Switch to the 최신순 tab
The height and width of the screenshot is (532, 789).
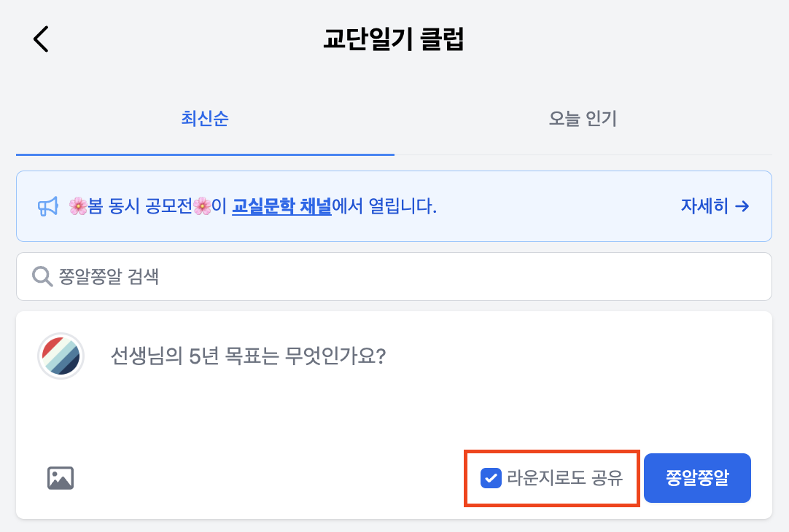(205, 119)
